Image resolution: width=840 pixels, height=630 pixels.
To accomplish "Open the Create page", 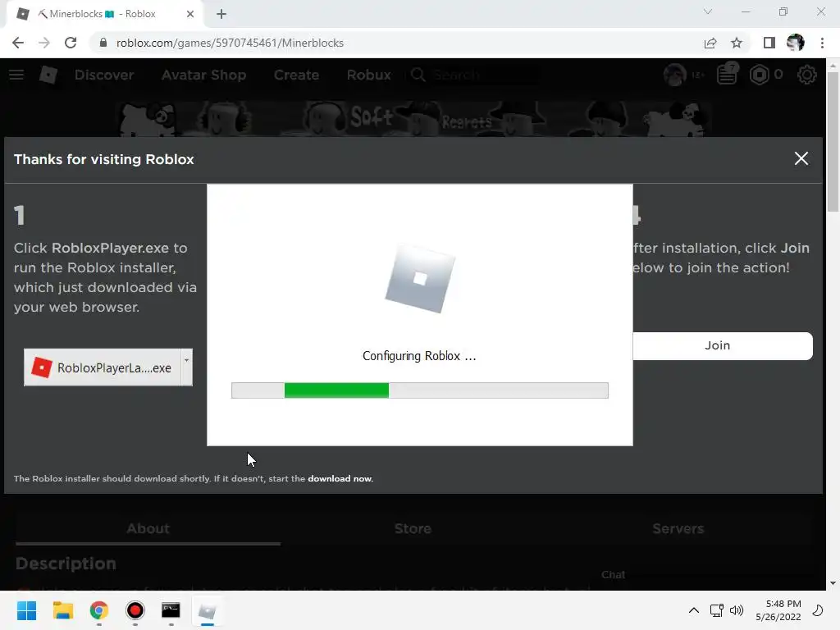I will tap(296, 75).
